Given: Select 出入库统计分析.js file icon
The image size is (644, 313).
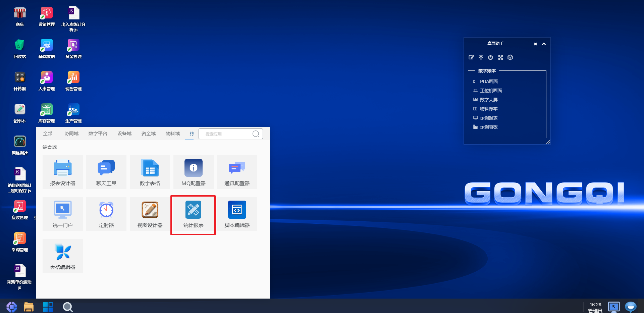Looking at the screenshot, I should [73, 19].
